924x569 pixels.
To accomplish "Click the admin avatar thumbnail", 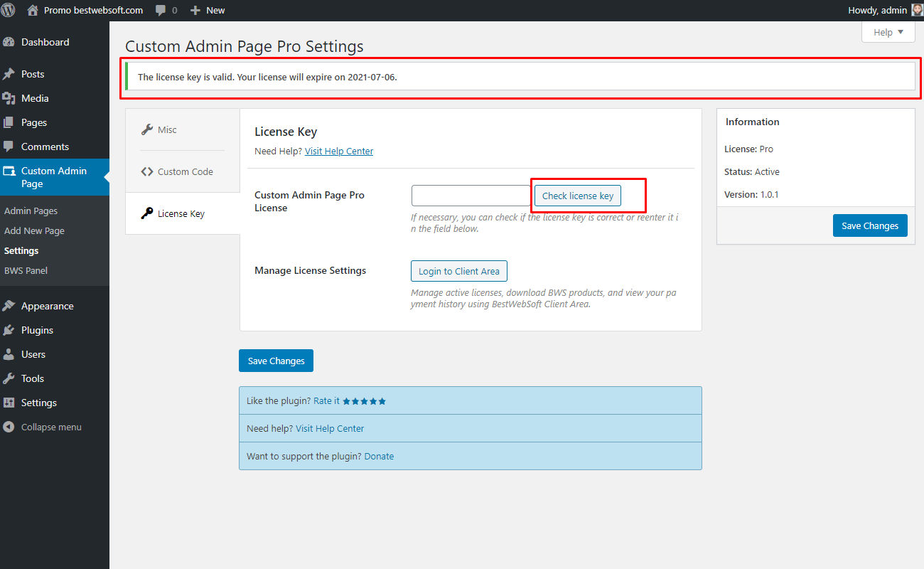I will (x=918, y=10).
